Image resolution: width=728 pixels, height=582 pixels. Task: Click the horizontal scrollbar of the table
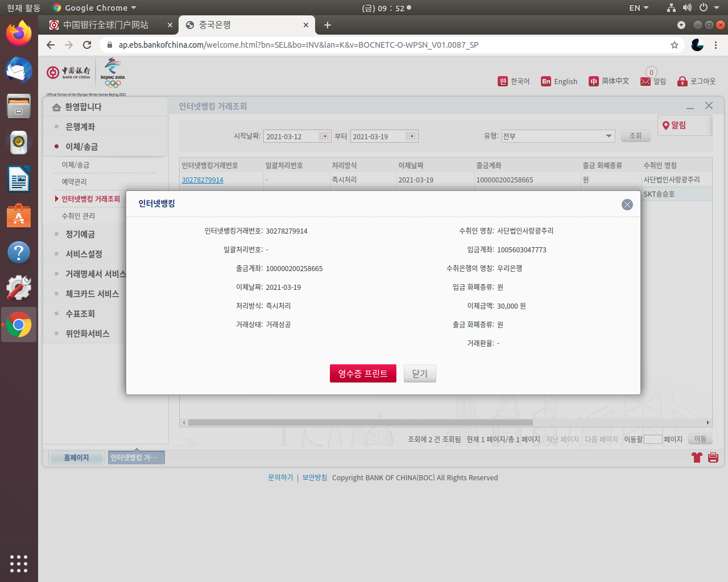[360, 422]
